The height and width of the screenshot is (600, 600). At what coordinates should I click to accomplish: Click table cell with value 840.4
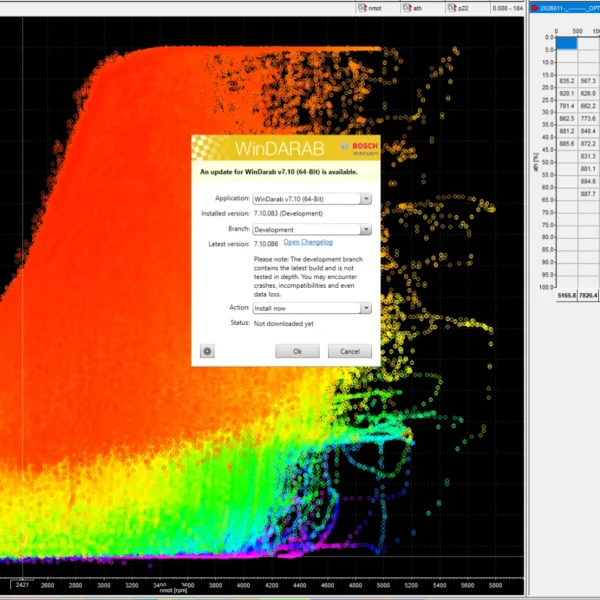pyautogui.click(x=588, y=131)
